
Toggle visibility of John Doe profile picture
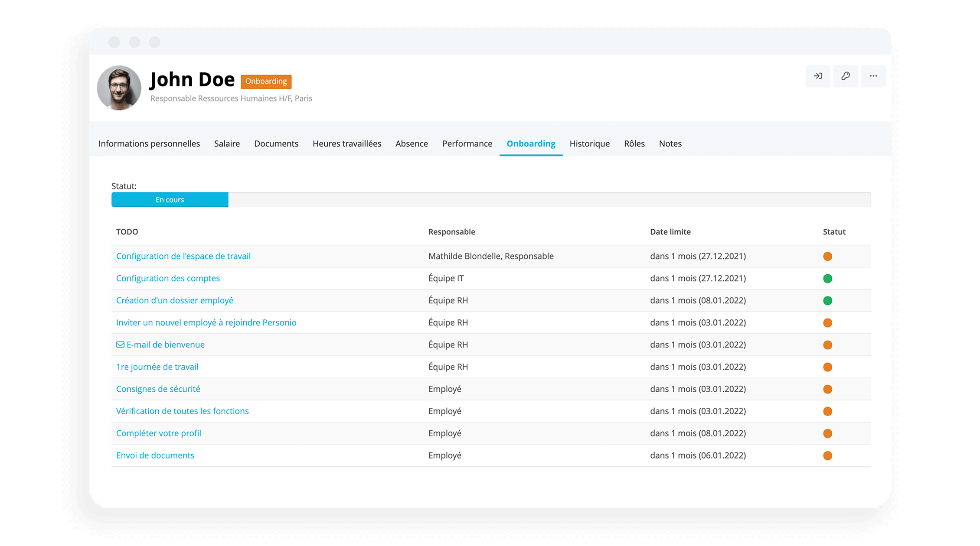click(x=120, y=86)
